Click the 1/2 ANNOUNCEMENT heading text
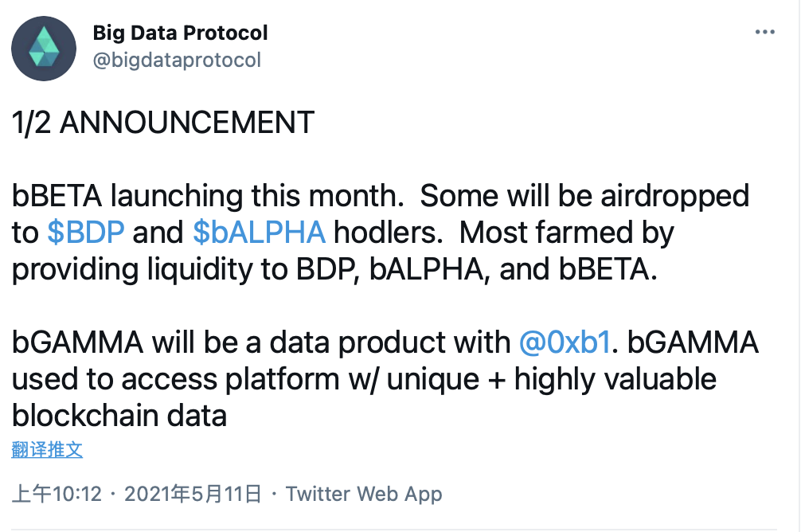801x532 pixels. coord(163,123)
